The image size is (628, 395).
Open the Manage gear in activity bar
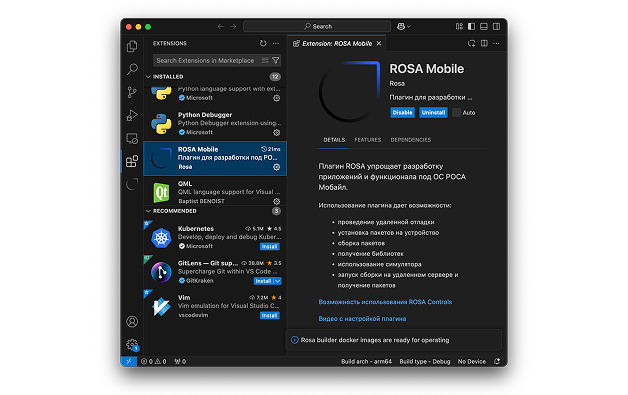point(132,345)
